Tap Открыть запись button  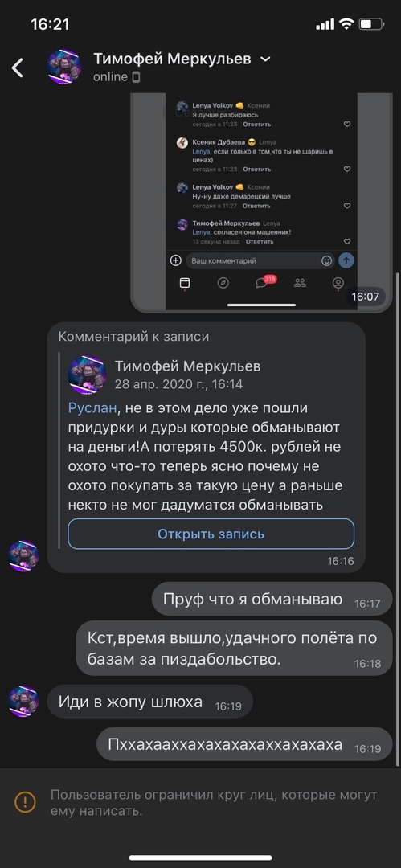[x=211, y=534]
